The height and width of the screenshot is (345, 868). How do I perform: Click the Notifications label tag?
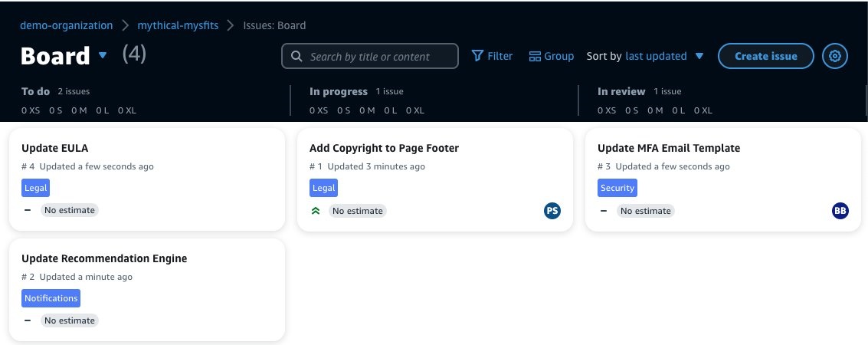[x=51, y=298]
